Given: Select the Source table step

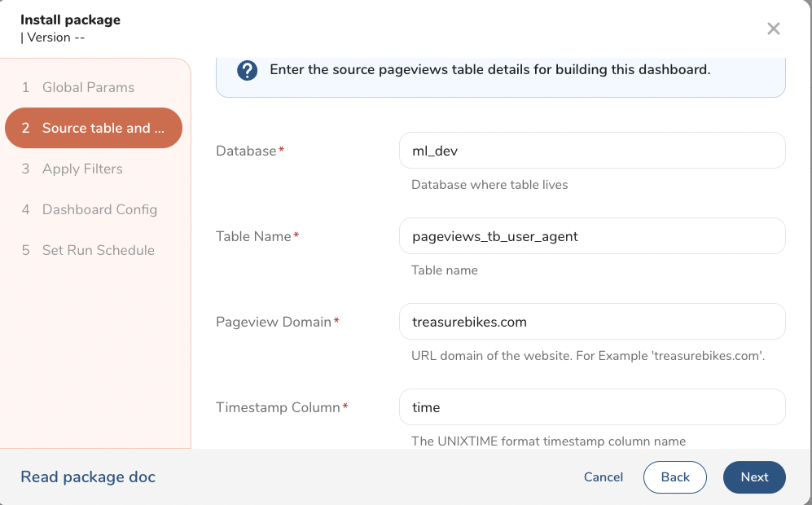Looking at the screenshot, I should click(x=94, y=128).
